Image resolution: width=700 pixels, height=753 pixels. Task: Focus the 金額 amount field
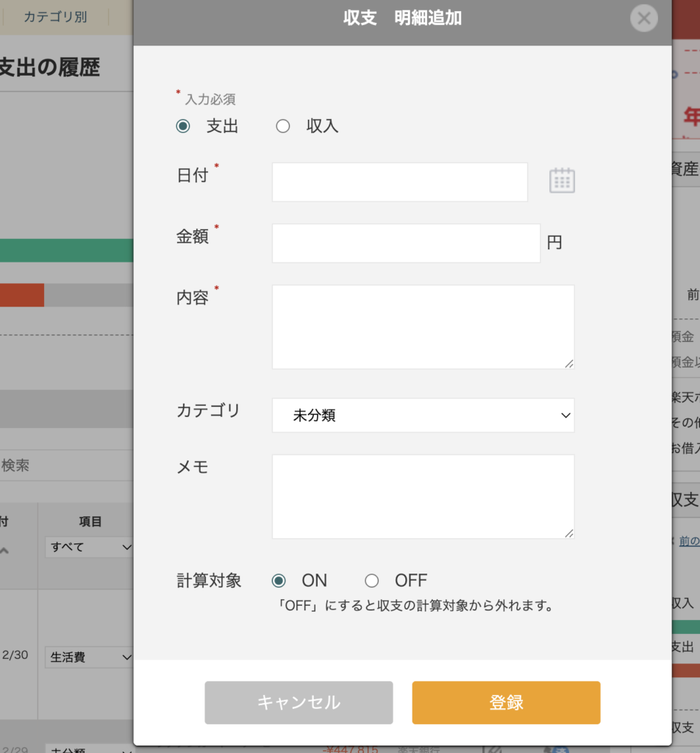pos(406,243)
